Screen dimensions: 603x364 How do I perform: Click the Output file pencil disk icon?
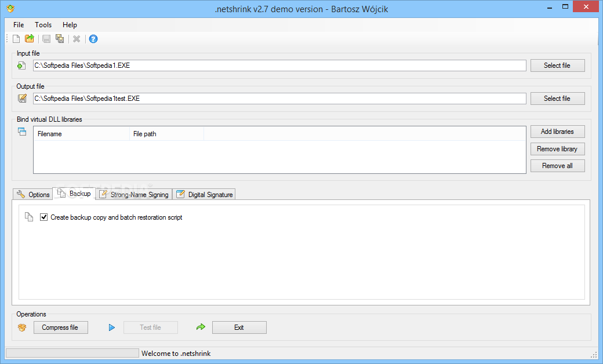tap(22, 99)
